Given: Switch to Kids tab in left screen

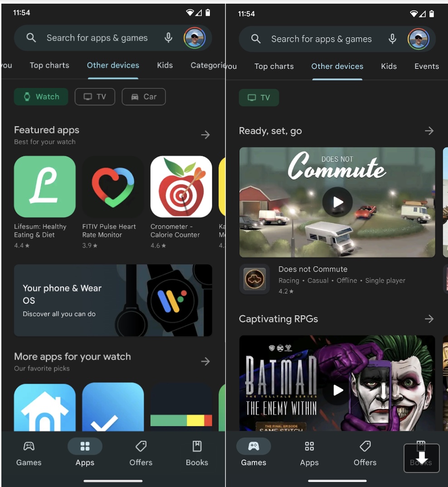Looking at the screenshot, I should click(x=165, y=65).
